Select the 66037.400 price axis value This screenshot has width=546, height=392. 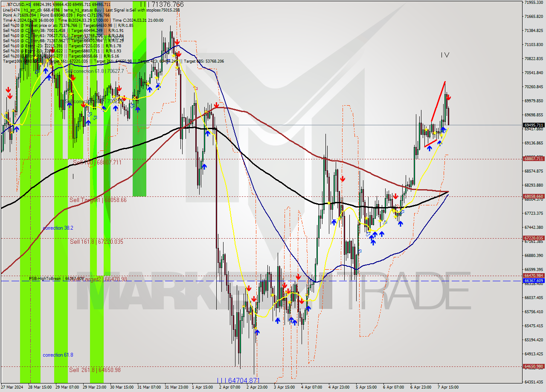[x=533, y=297]
